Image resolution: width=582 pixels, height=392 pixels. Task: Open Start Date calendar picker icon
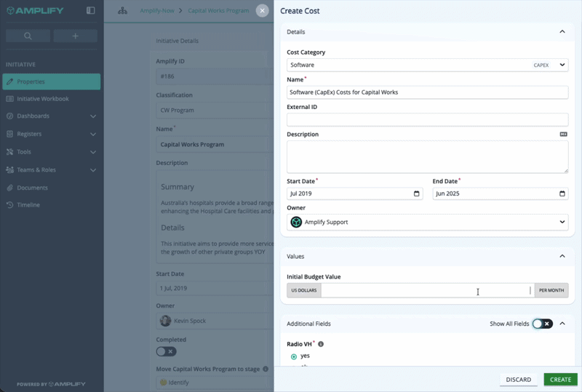click(416, 193)
